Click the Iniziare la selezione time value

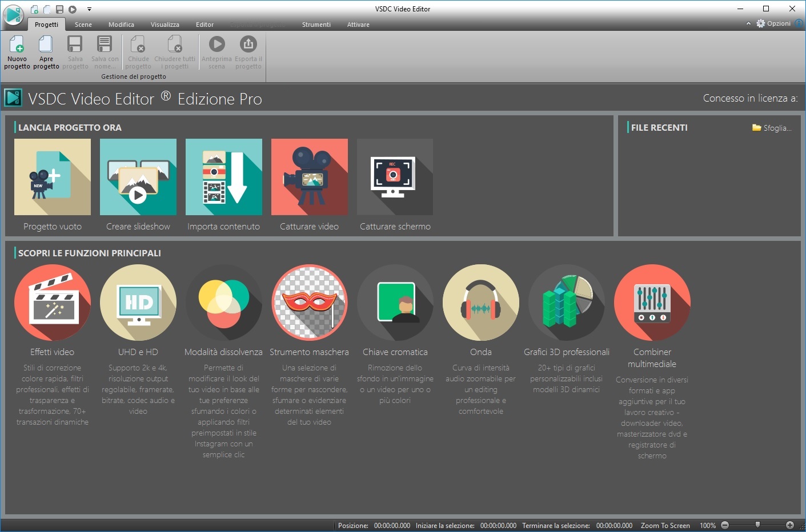point(498,526)
